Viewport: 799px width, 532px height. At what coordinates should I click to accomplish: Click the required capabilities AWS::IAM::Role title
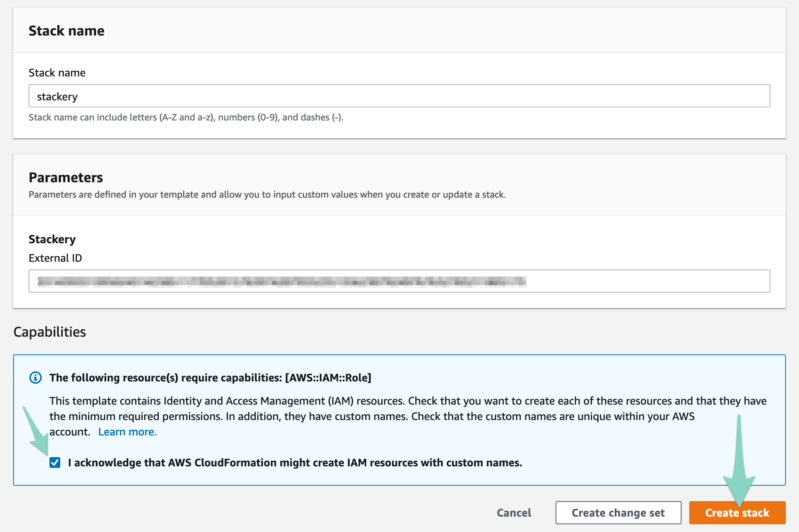pyautogui.click(x=210, y=378)
